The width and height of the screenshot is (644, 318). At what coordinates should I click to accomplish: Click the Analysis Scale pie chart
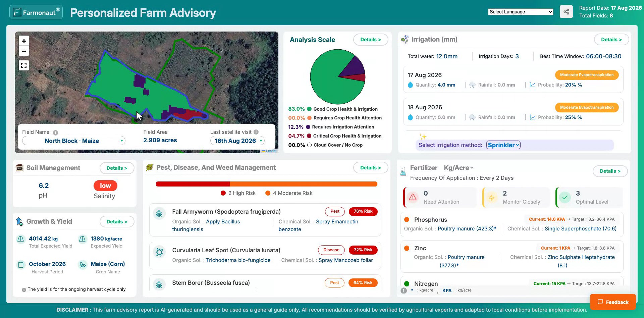[x=338, y=77]
